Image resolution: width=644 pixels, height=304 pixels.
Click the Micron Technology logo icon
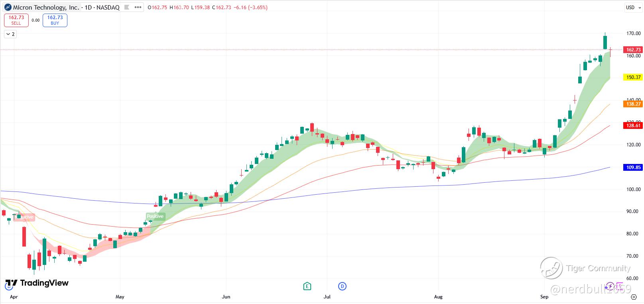coord(8,7)
